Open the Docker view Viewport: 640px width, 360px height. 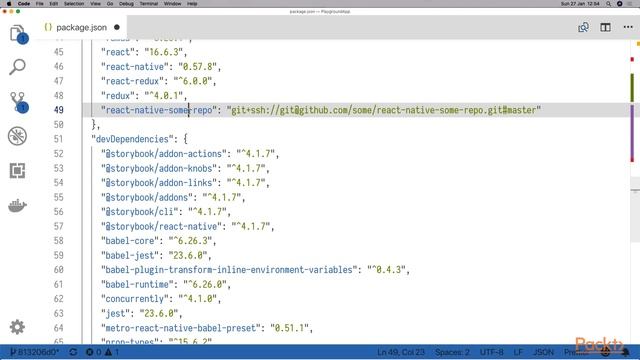point(18,205)
